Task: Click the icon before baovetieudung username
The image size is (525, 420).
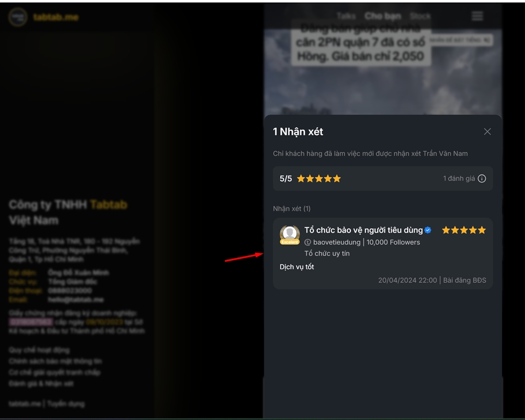Action: (x=307, y=242)
